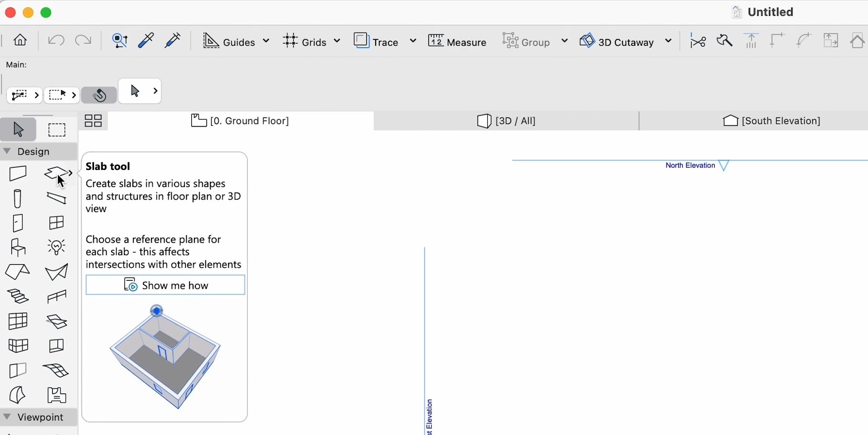This screenshot has height=435, width=868.
Task: Click the Undo arrow icon
Action: (56, 41)
